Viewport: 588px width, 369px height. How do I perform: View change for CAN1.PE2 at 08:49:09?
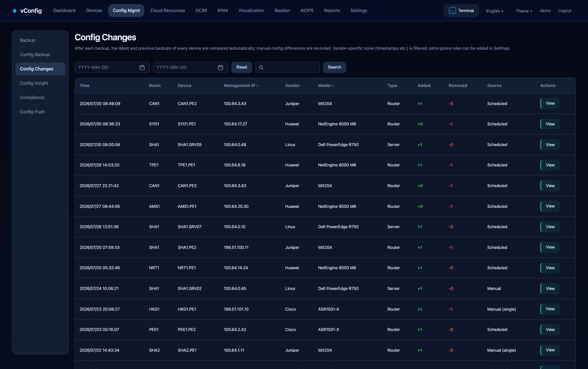(550, 103)
